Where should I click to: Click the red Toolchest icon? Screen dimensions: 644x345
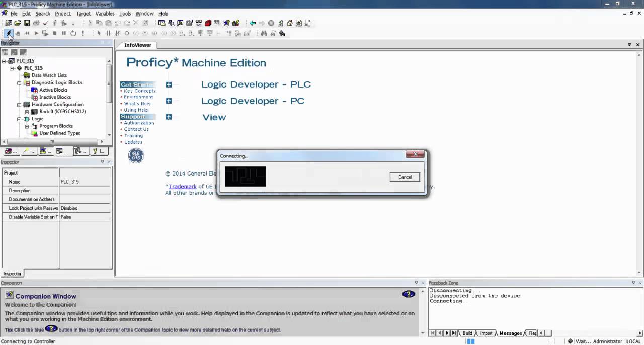pos(208,23)
